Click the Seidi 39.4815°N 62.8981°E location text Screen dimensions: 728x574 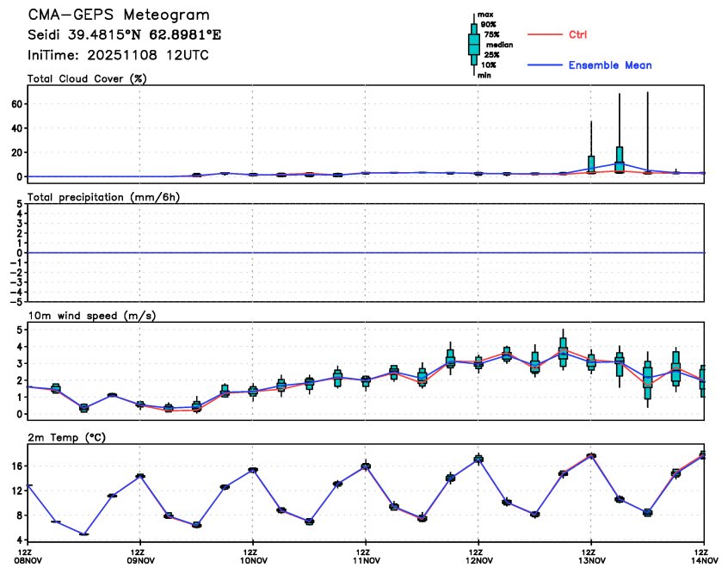click(x=125, y=34)
